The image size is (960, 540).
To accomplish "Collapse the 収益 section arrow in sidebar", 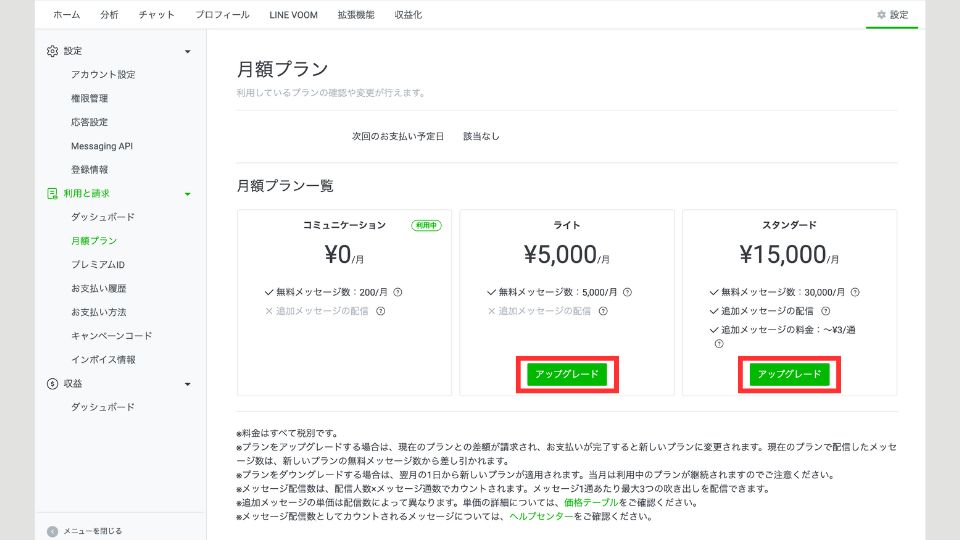I will click(x=187, y=384).
